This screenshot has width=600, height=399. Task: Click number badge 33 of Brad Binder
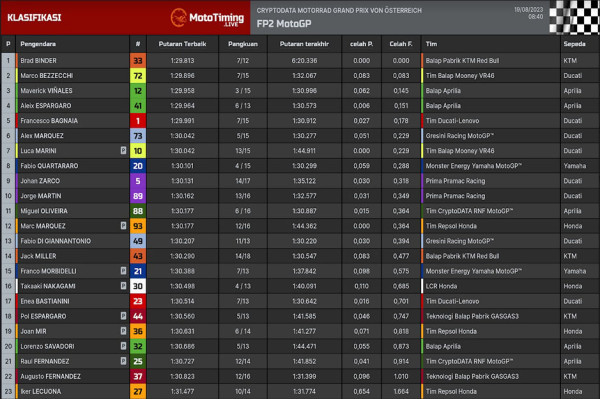[138, 60]
